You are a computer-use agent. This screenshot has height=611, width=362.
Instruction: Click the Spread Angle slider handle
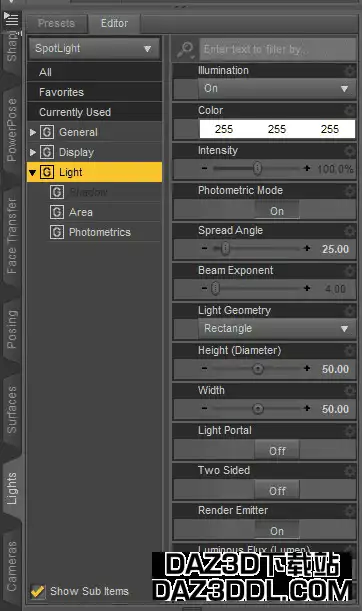(x=226, y=248)
